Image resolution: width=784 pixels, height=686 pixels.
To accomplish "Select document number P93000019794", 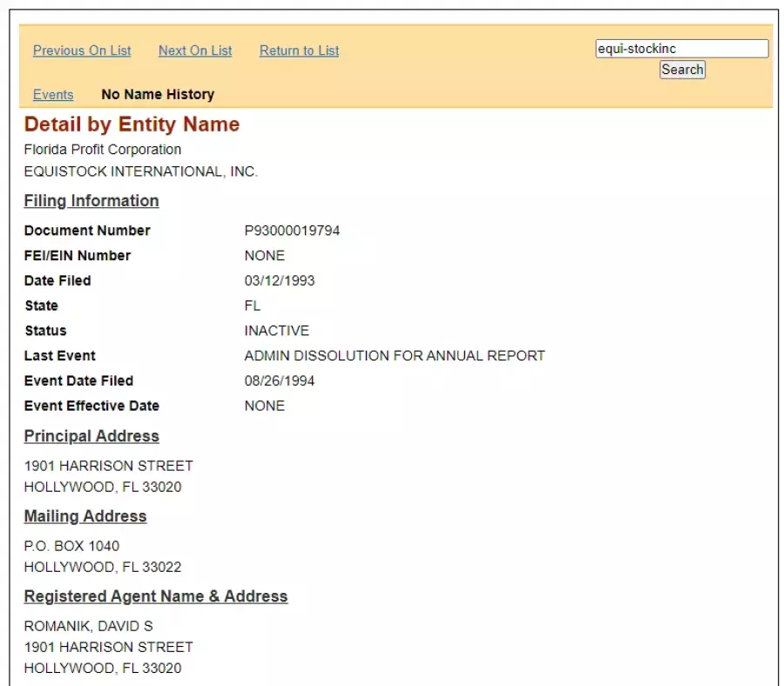I will (292, 231).
